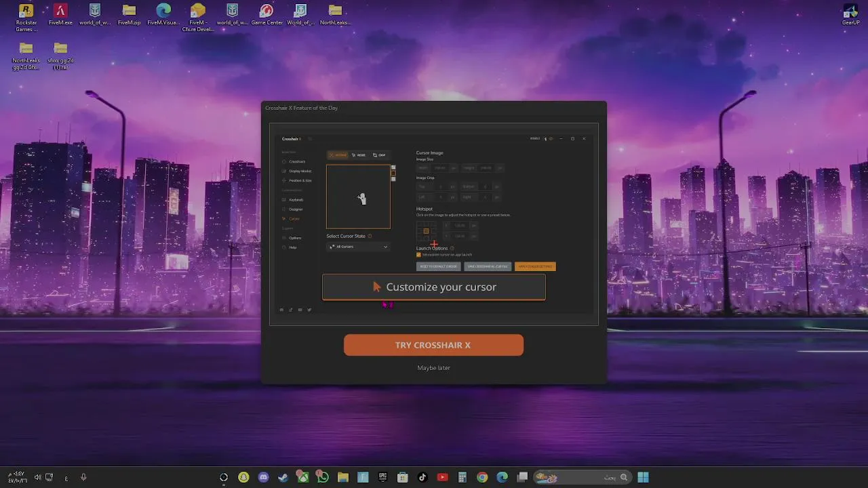Open Steam from the taskbar

(283, 477)
